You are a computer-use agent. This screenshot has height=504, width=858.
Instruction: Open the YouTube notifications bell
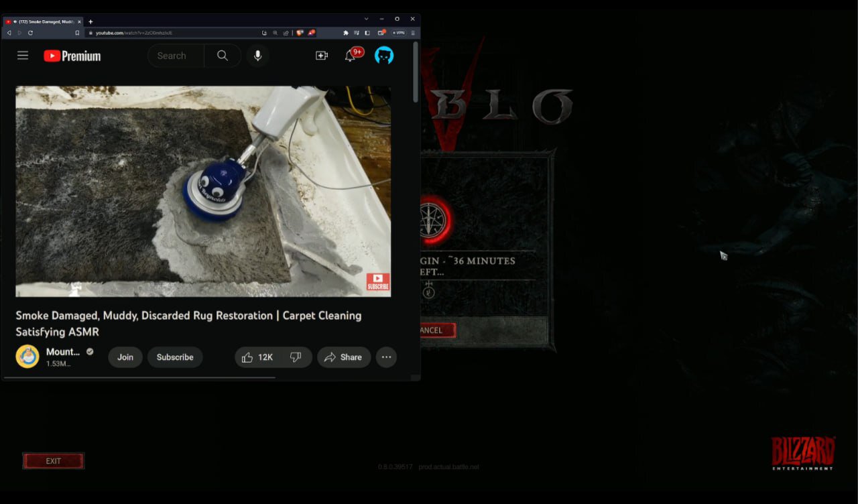351,56
